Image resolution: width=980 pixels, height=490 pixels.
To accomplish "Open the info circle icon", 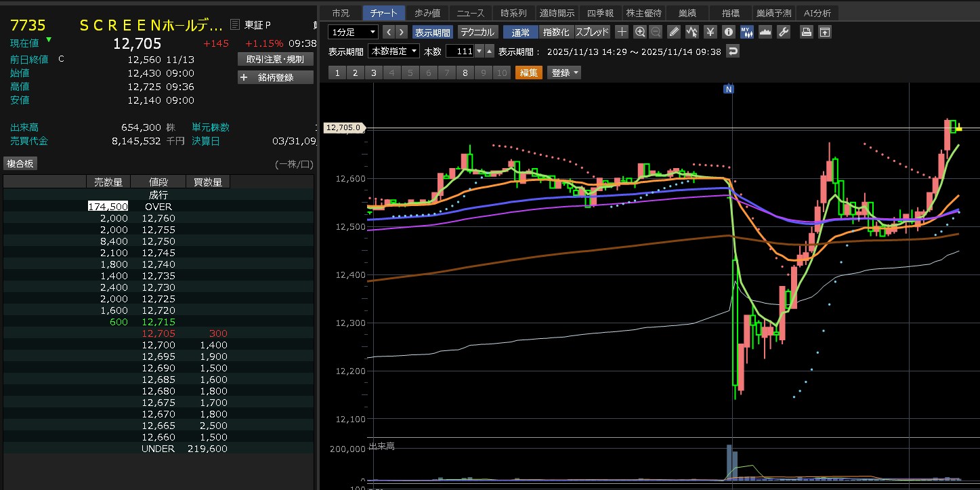I will point(729,32).
